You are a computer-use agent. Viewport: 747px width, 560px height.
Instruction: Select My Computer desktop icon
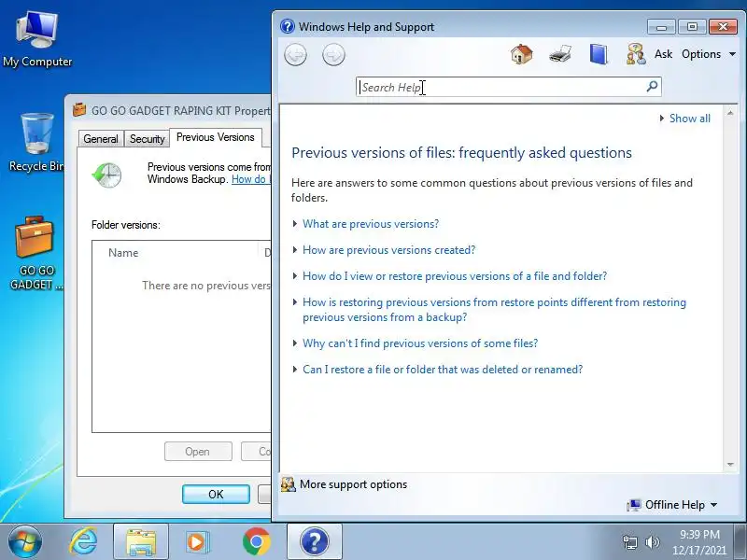[x=37, y=40]
